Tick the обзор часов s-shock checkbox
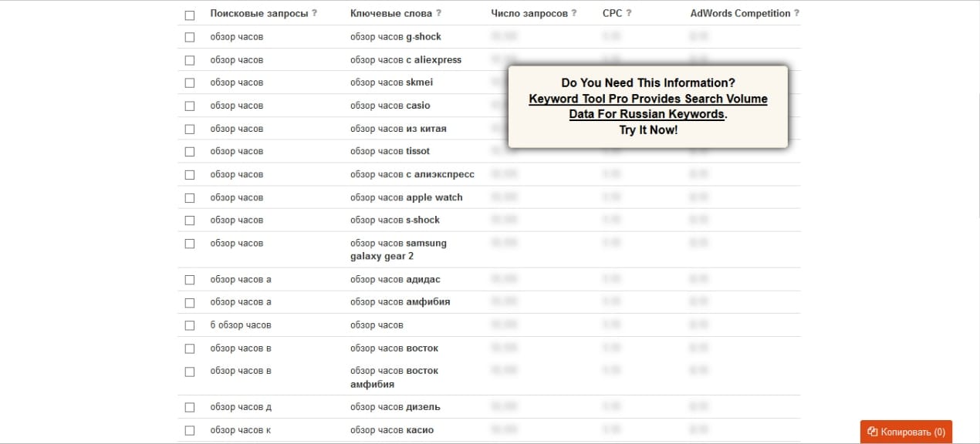The width and height of the screenshot is (980, 444). tap(190, 220)
